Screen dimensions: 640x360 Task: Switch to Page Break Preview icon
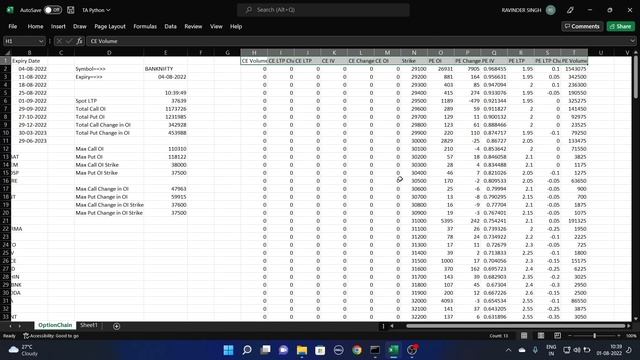558,336
